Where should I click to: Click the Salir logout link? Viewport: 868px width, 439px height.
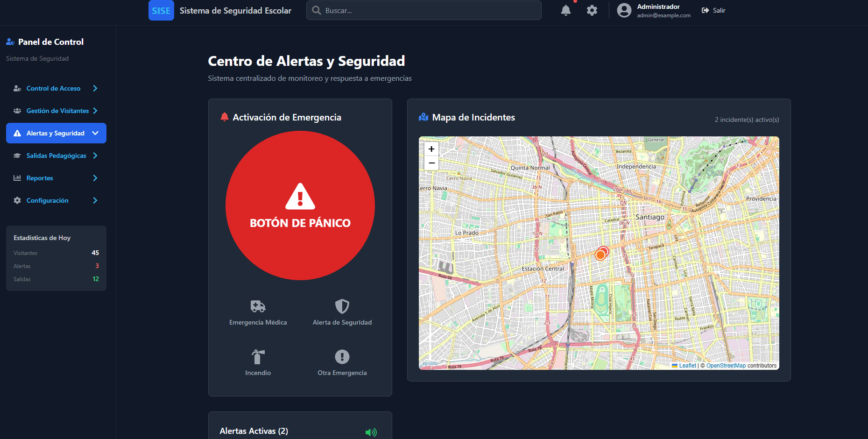click(713, 10)
